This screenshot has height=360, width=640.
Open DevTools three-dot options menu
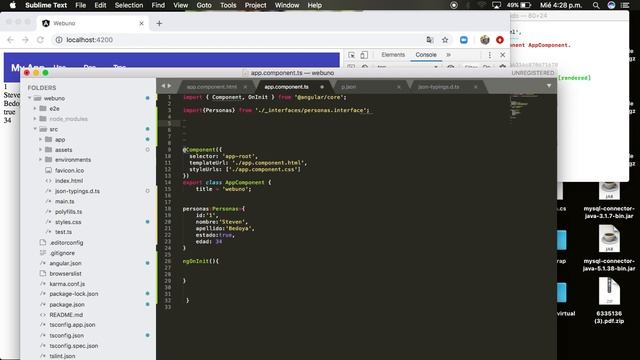click(x=490, y=55)
